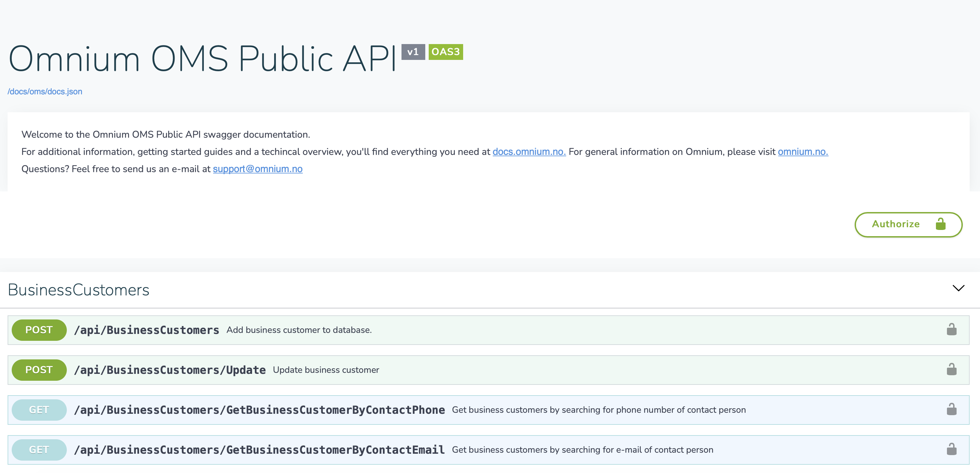Click the OAS3 badge
980x473 pixels.
pos(446,52)
